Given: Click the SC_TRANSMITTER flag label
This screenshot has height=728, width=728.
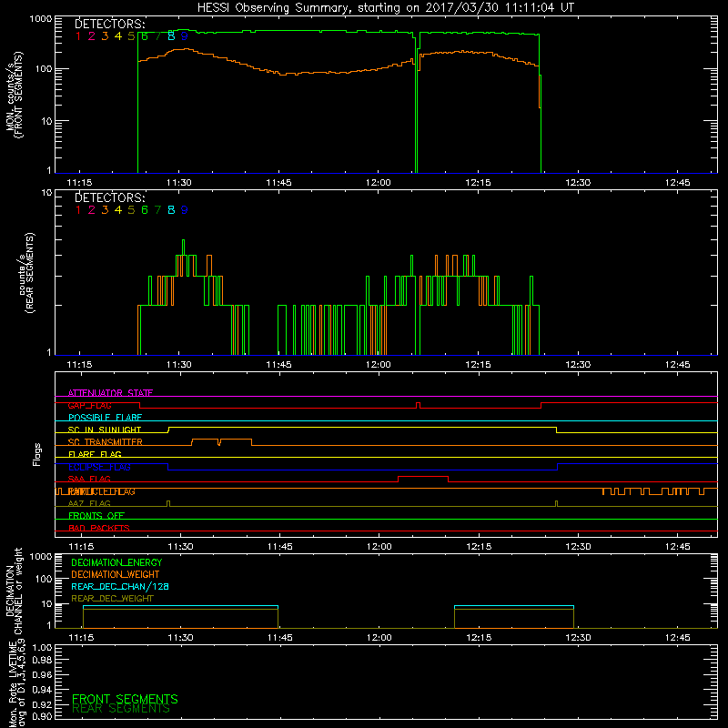Looking at the screenshot, I should (x=105, y=442).
